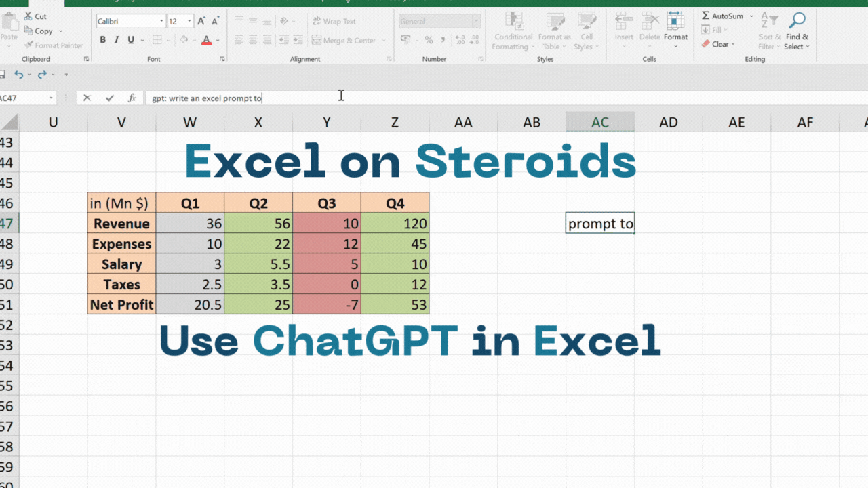Select the cell showing 20.5

190,305
